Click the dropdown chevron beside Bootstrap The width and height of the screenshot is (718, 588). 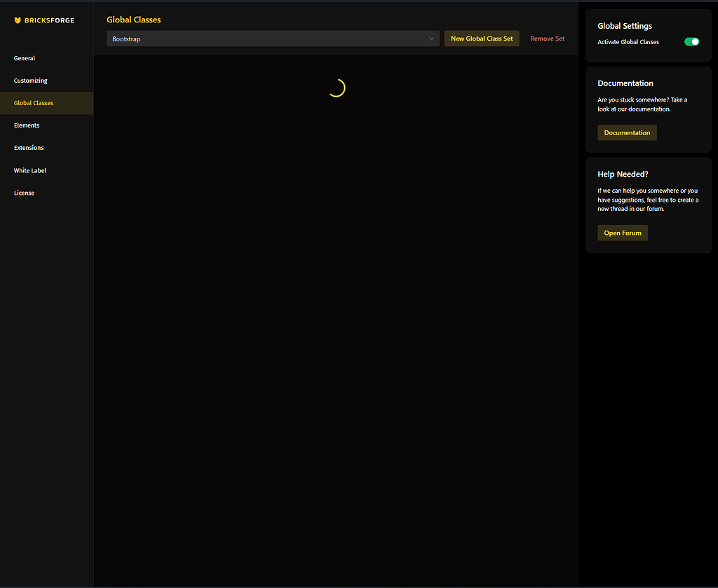click(432, 39)
